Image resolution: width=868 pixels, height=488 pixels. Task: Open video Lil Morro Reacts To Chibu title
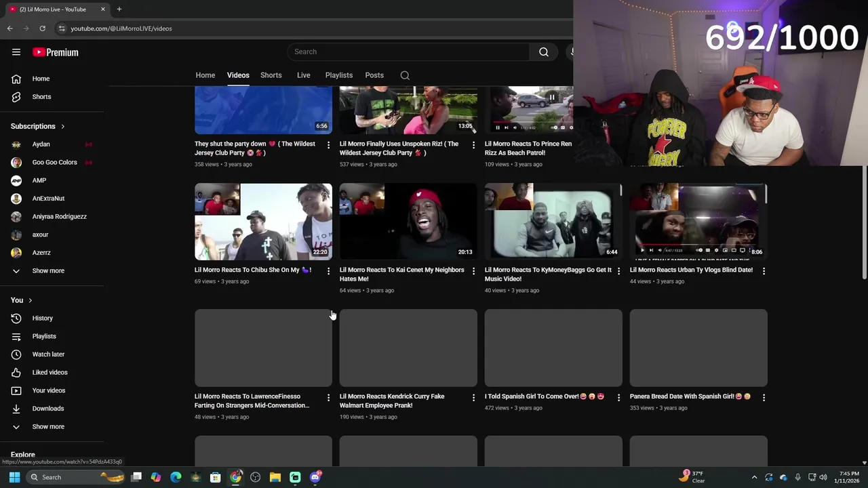click(x=253, y=270)
